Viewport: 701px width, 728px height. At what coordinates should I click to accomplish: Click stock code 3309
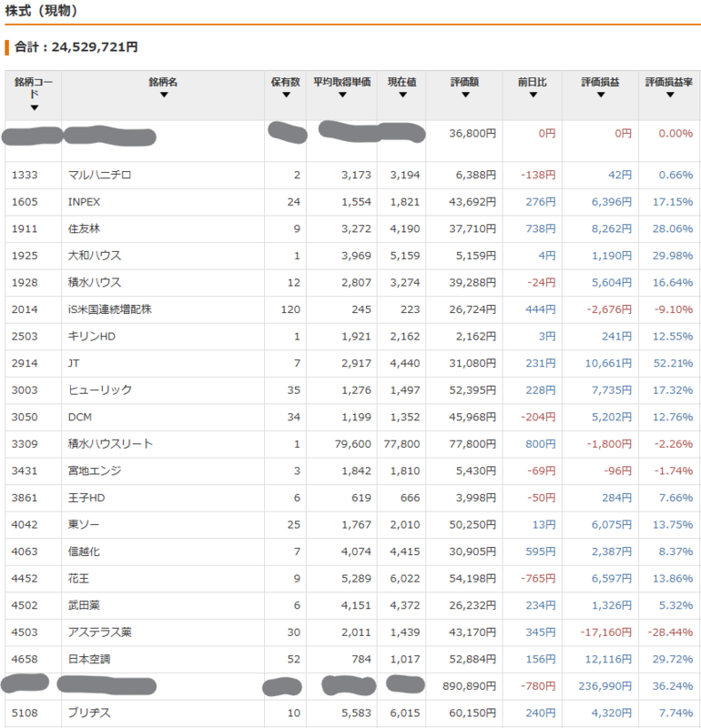point(25,444)
